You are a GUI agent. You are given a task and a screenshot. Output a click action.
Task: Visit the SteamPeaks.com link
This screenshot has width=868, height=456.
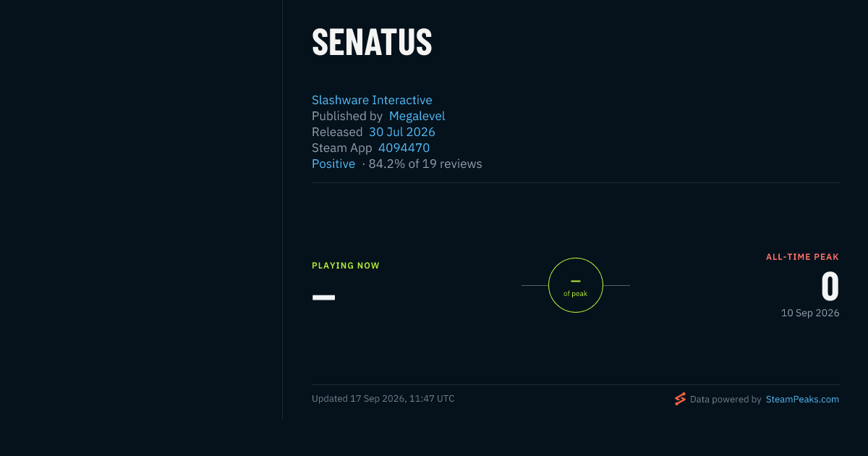(802, 399)
